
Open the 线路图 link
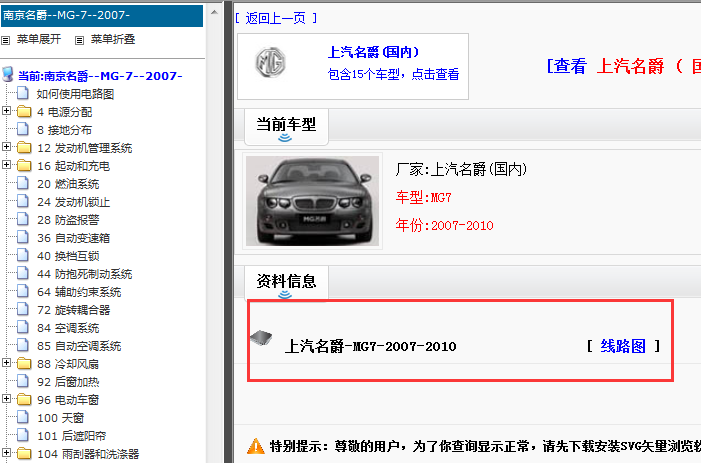623,346
